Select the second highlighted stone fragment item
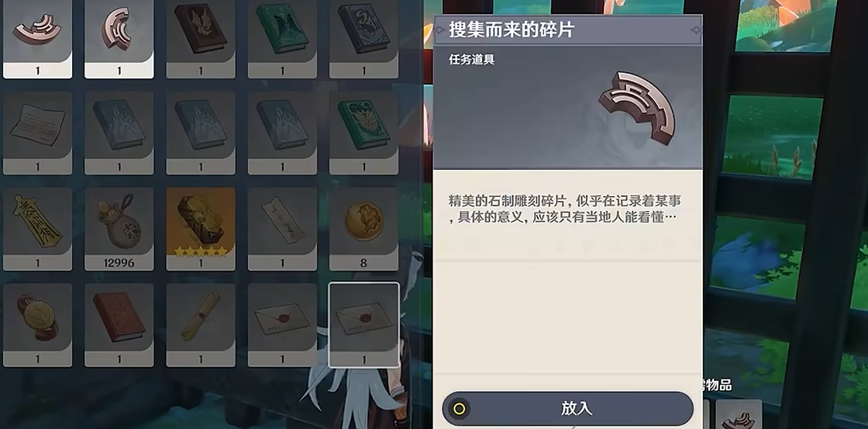868x429 pixels. tap(119, 39)
